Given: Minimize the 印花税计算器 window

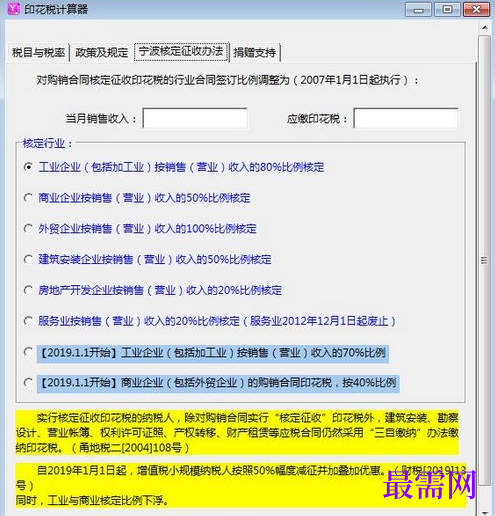Looking at the screenshot, I should [x=418, y=10].
